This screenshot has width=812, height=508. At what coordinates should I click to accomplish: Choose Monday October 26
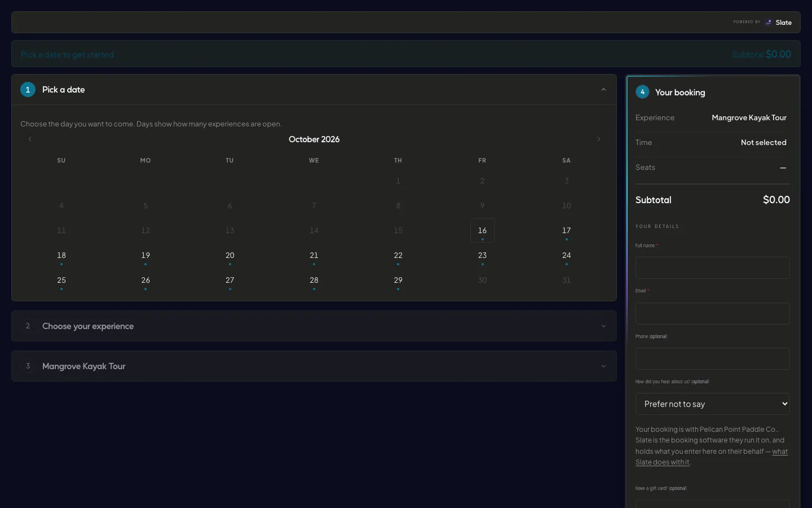point(145,280)
